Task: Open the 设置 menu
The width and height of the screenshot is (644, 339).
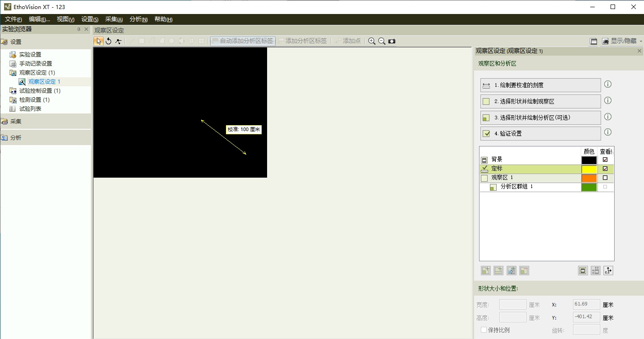Action: pos(90,19)
